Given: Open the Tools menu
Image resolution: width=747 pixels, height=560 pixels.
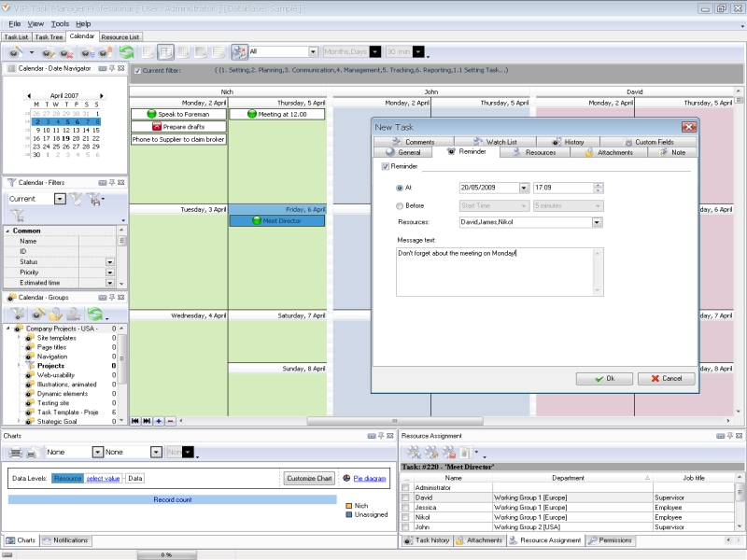Looking at the screenshot, I should click(60, 23).
